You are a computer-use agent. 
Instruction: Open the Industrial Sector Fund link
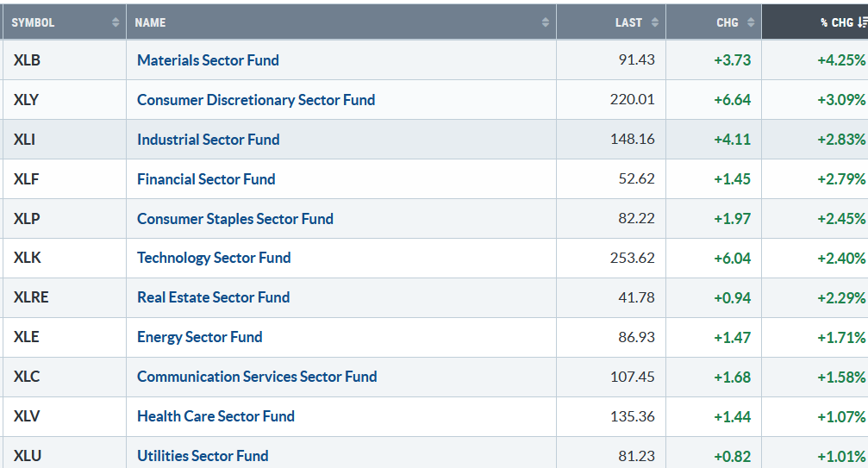tap(208, 140)
